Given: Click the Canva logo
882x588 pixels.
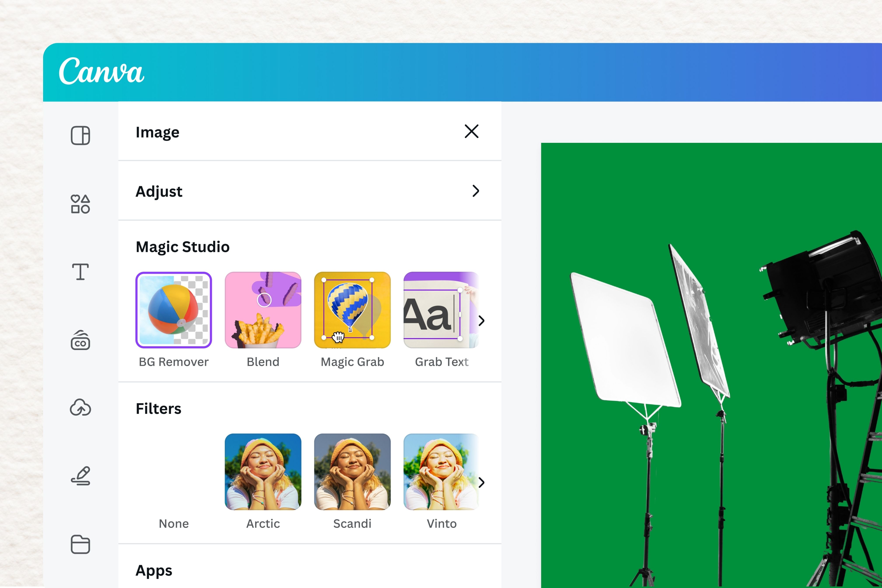Looking at the screenshot, I should click(101, 71).
